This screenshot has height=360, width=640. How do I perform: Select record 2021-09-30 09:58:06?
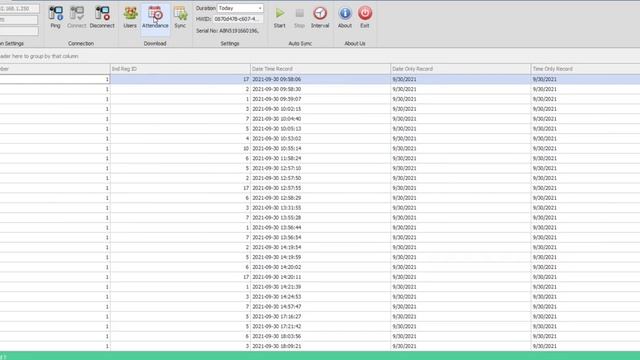pos(320,79)
